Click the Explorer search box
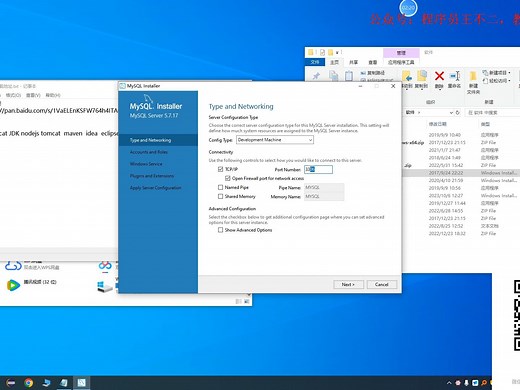Image resolution: width=520 pixels, height=390 pixels. coord(492,113)
